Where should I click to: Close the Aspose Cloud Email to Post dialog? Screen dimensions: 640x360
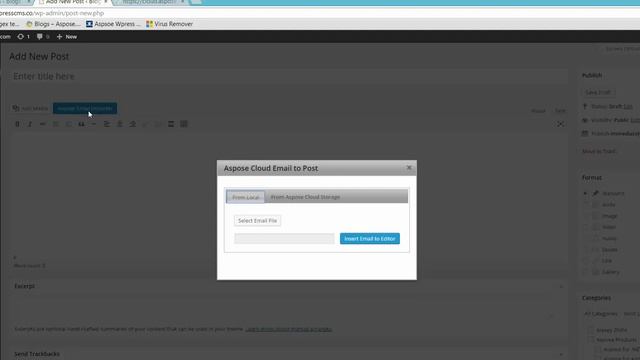(409, 168)
